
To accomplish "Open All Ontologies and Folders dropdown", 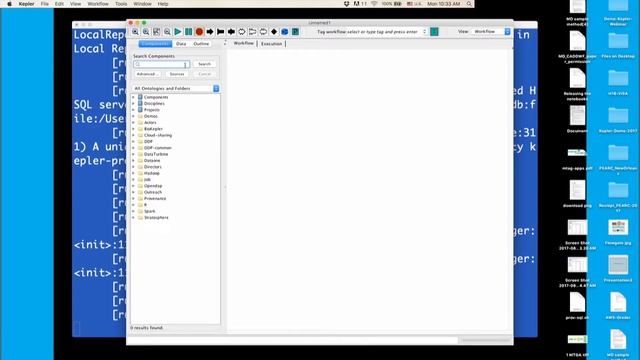I will pyautogui.click(x=176, y=89).
